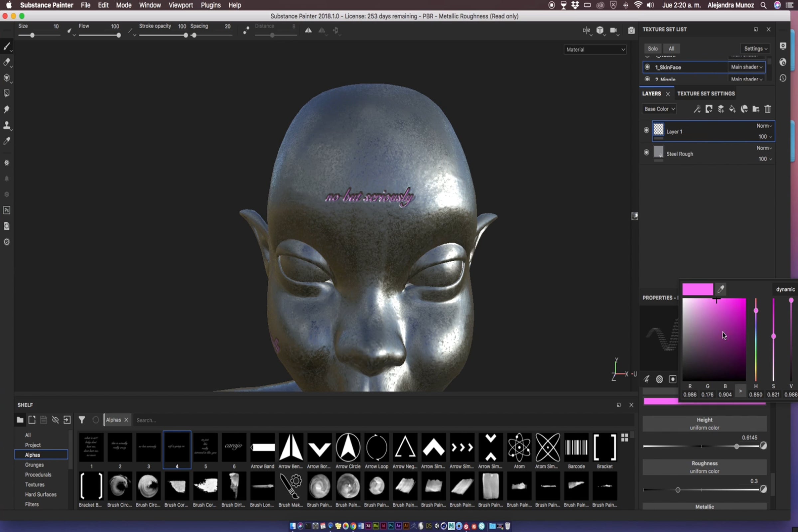
Task: Click the eyedropper icon in color picker
Action: pos(720,289)
